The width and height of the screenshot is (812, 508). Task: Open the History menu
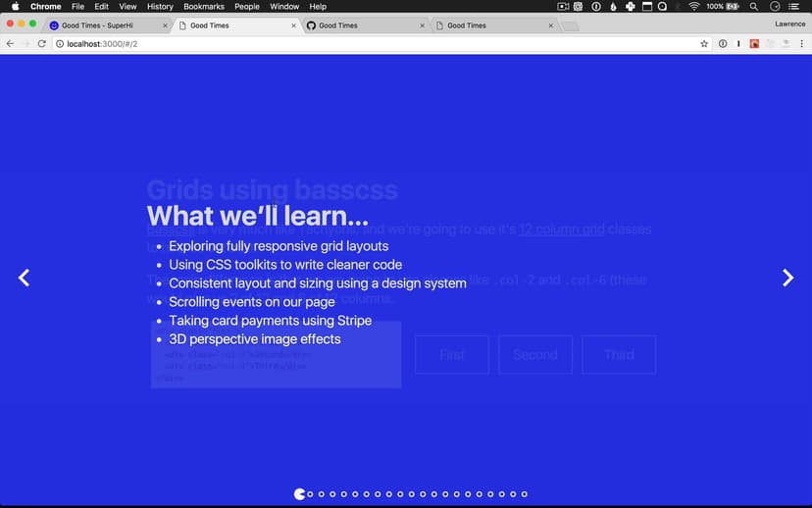(x=160, y=7)
